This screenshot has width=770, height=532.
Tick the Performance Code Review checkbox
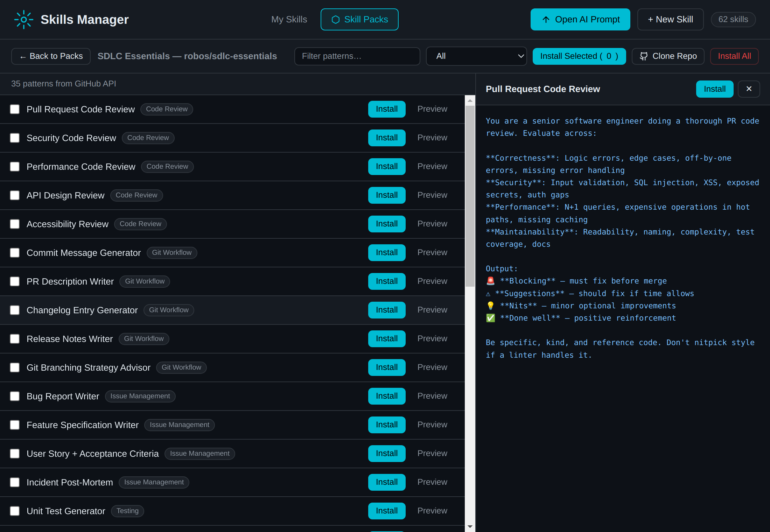click(15, 167)
